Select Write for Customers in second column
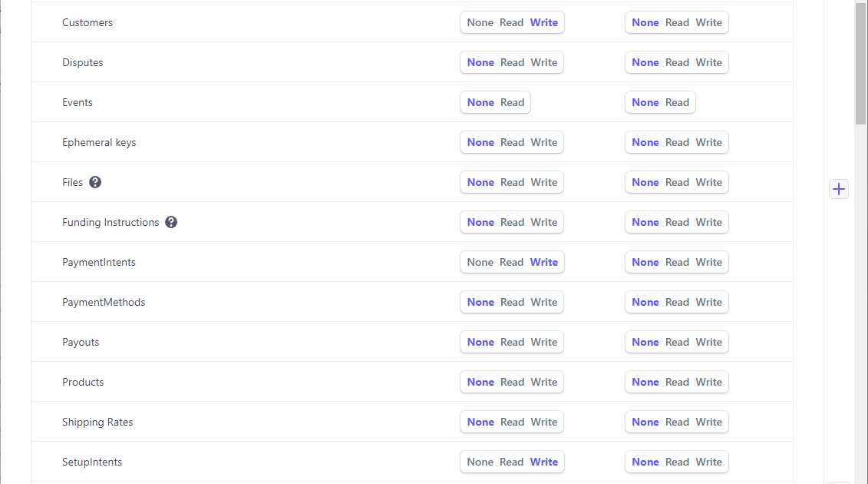Image resolution: width=868 pixels, height=484 pixels. [708, 22]
